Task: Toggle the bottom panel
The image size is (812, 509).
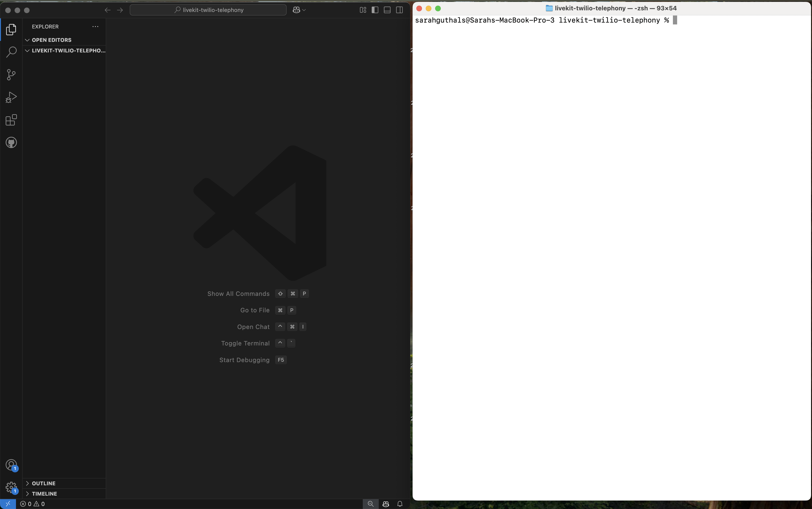Action: pos(387,10)
